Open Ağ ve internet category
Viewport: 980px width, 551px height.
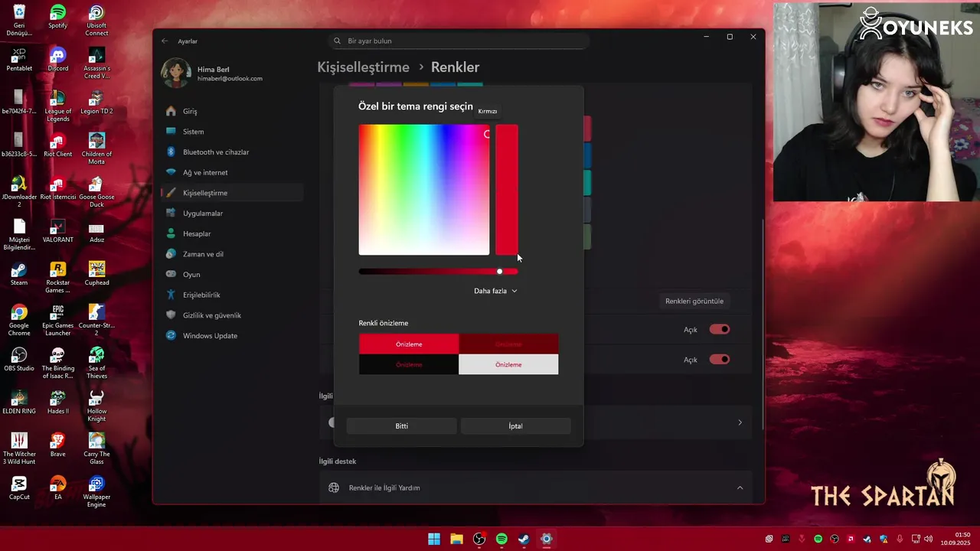point(233,172)
